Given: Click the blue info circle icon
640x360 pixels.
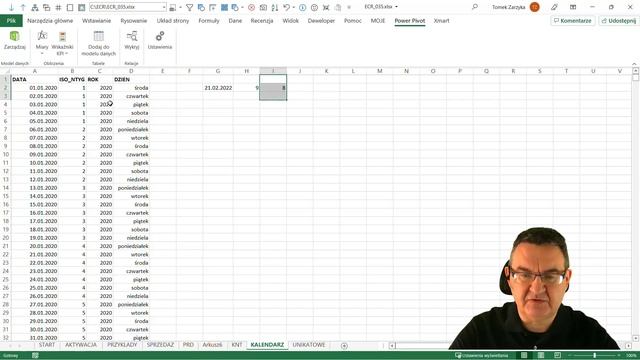Looking at the screenshot, I should [302, 7].
